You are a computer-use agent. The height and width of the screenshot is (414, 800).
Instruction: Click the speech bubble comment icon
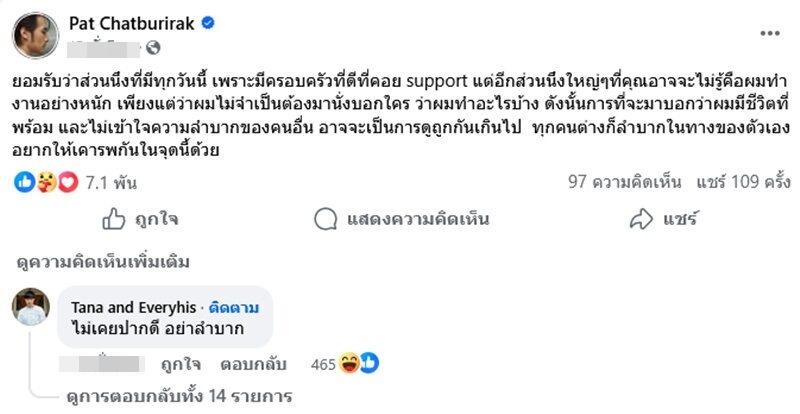click(324, 218)
